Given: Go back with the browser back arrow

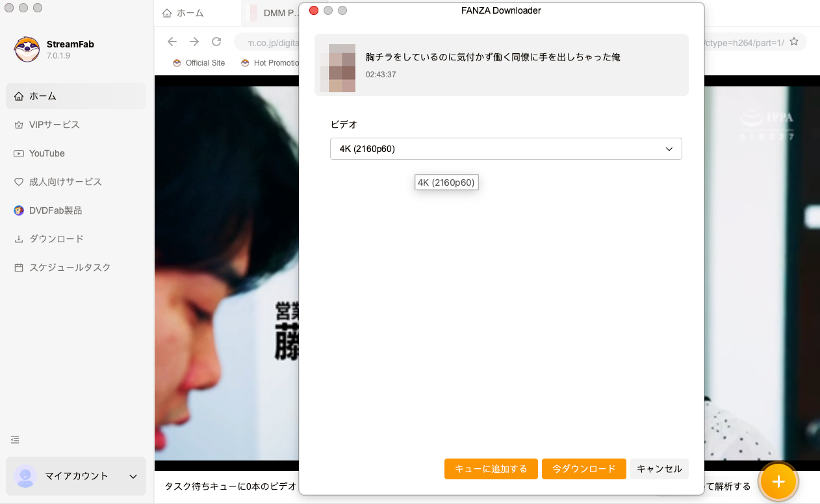Looking at the screenshot, I should pyautogui.click(x=172, y=42).
